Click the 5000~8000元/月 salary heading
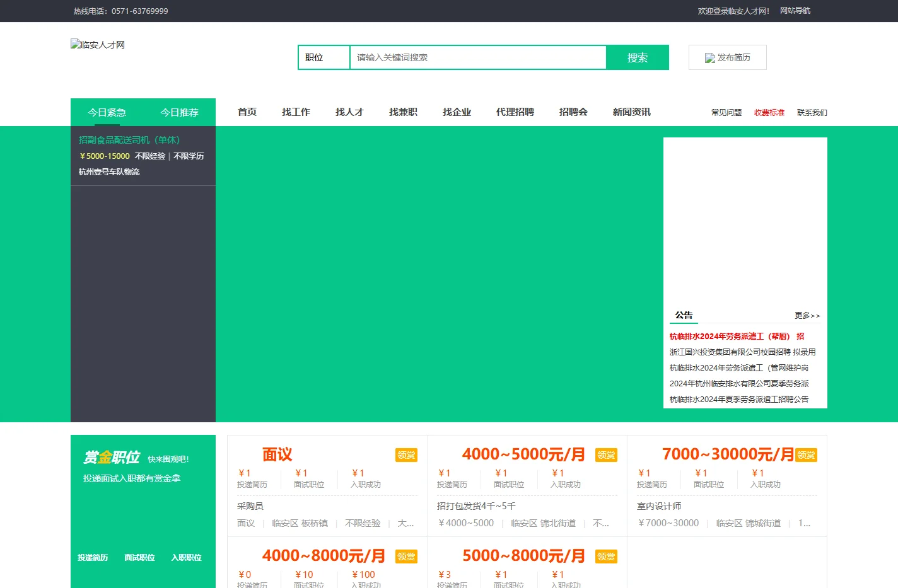Image resolution: width=898 pixels, height=588 pixels. pyautogui.click(x=523, y=556)
